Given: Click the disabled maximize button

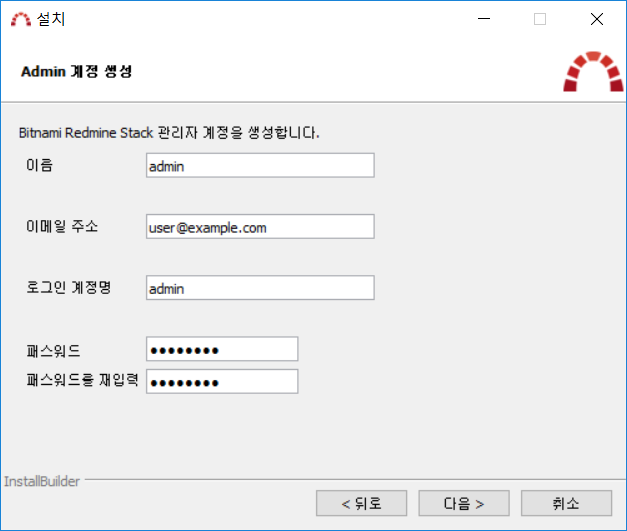Looking at the screenshot, I should 540,19.
